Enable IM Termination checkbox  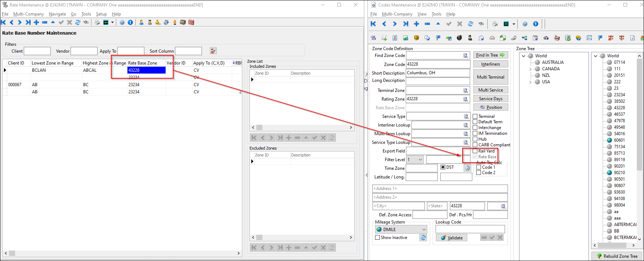click(x=475, y=133)
